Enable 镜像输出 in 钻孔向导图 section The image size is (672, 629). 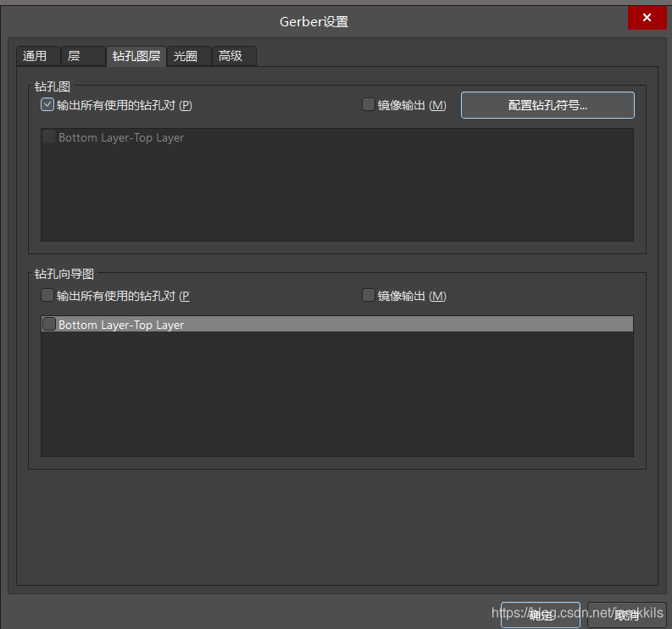click(x=368, y=295)
